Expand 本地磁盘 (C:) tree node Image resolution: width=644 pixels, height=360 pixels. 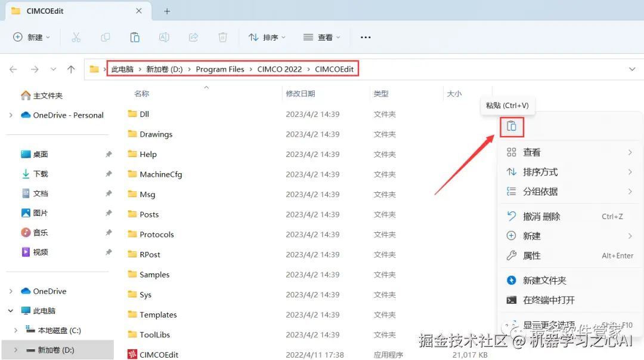click(x=16, y=330)
